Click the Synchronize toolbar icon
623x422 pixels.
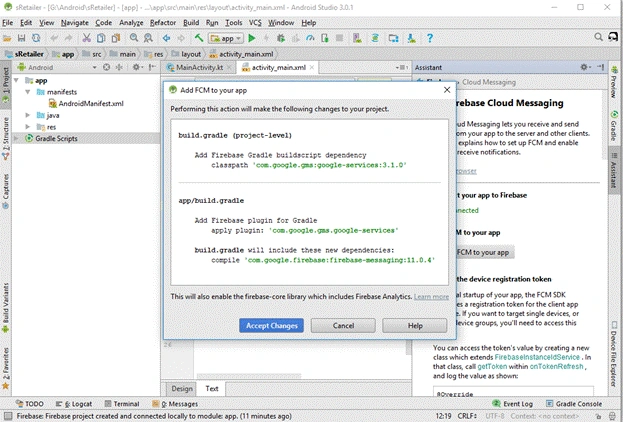(36, 38)
